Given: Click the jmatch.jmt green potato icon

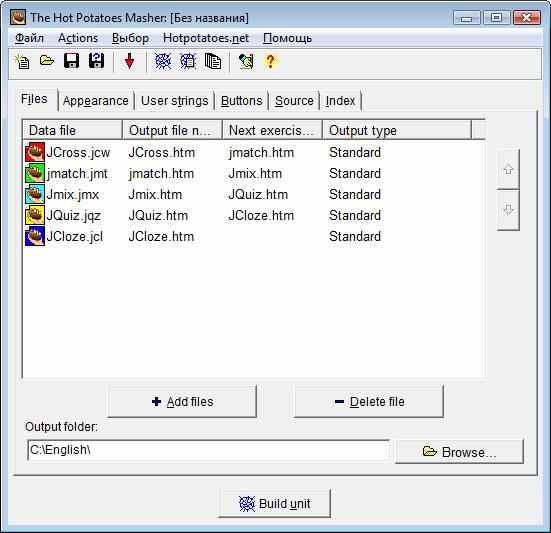Looking at the screenshot, I should tap(35, 173).
